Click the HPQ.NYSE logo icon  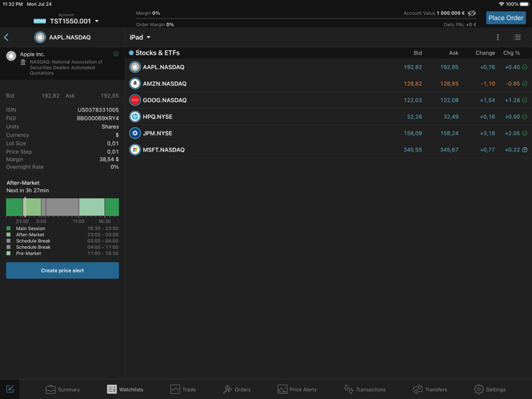(x=135, y=117)
